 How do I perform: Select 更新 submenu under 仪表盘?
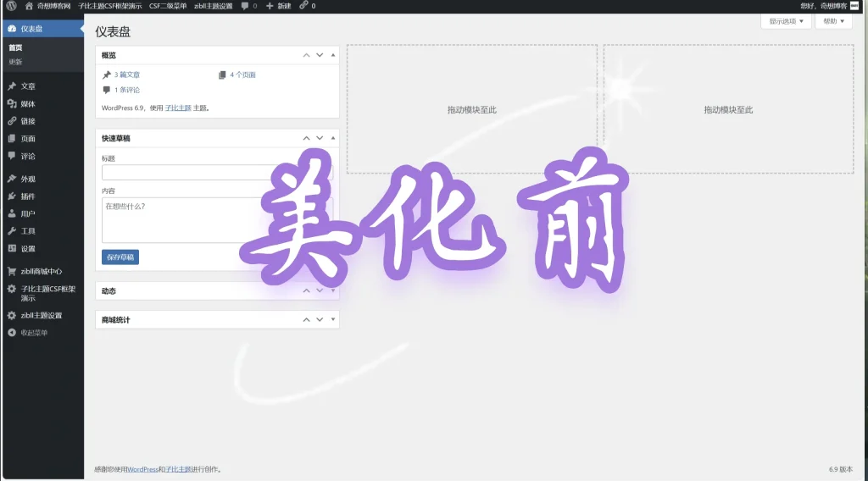click(15, 62)
